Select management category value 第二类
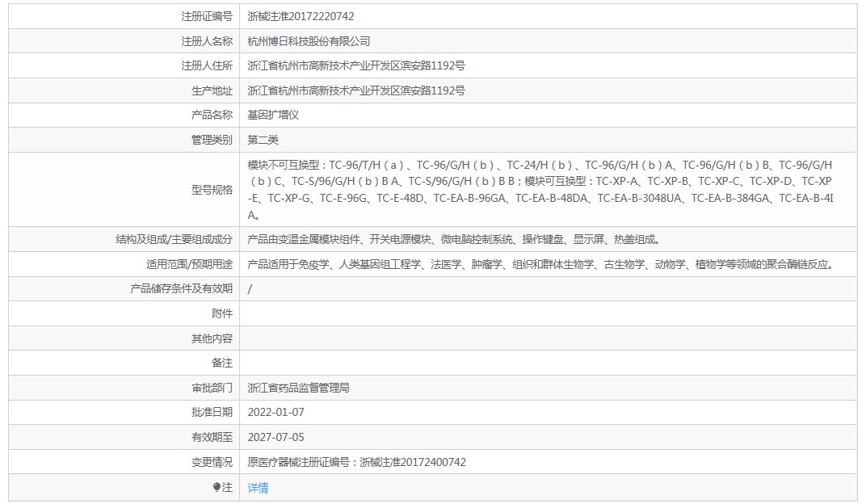The width and height of the screenshot is (862, 504). (263, 140)
